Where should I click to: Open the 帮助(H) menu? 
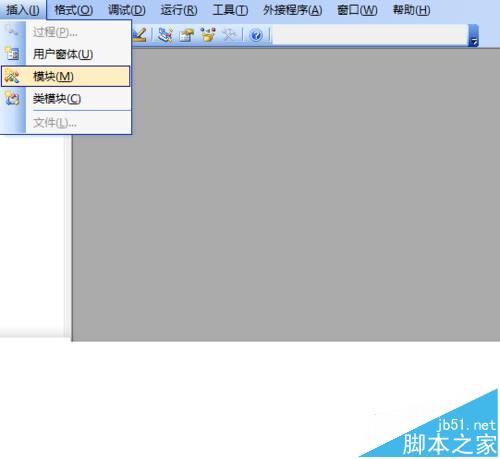(411, 10)
